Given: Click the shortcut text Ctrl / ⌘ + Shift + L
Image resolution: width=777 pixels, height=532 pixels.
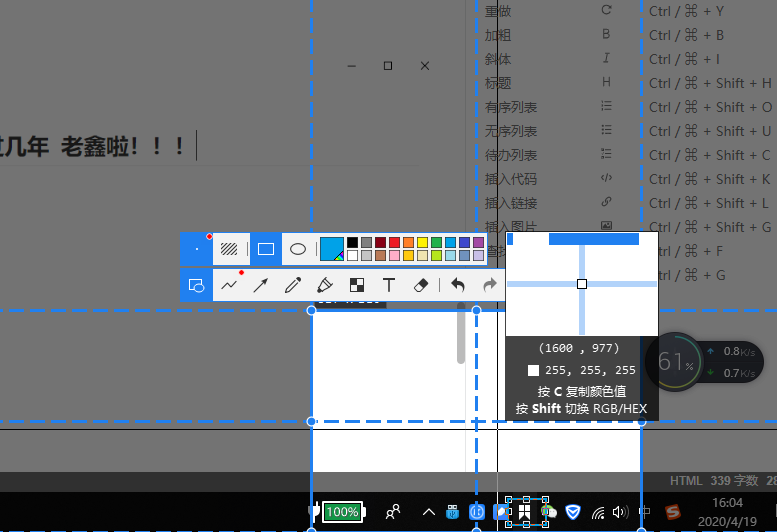Looking at the screenshot, I should point(709,203).
